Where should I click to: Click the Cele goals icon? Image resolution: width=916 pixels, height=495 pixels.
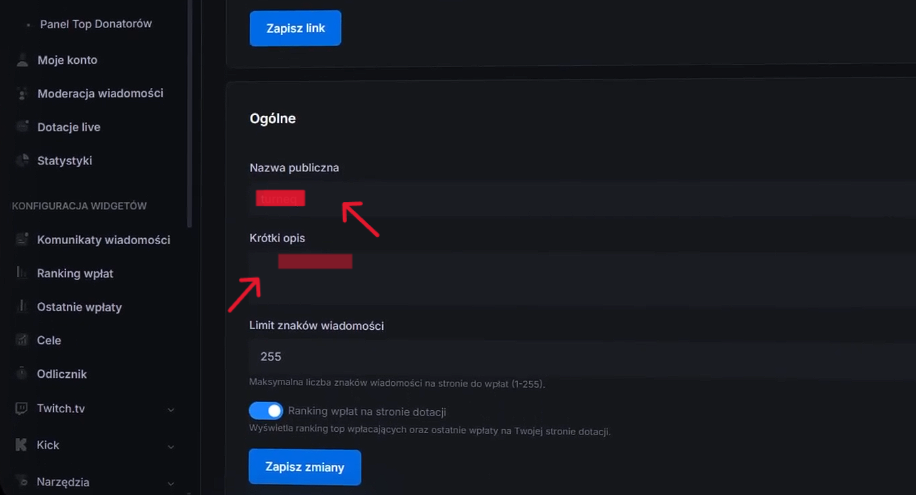[22, 340]
